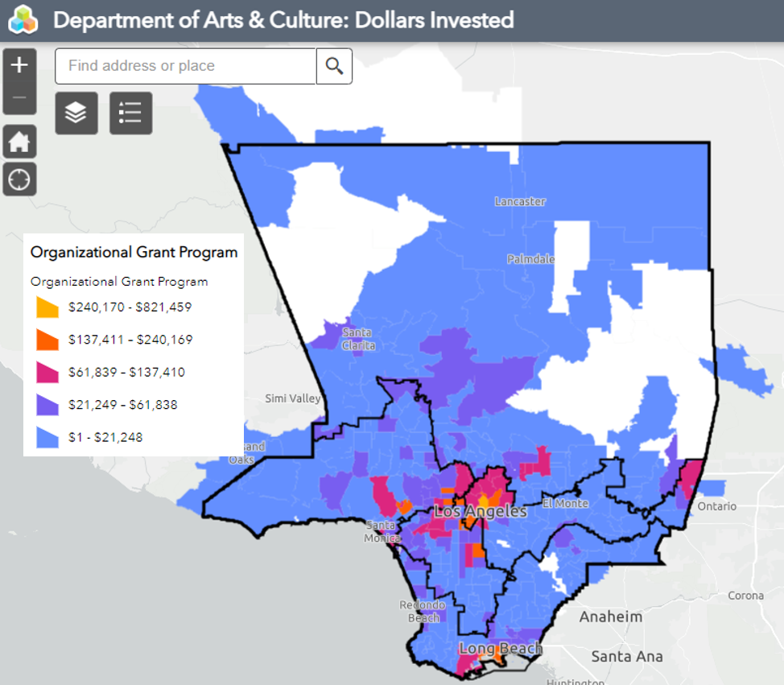Viewport: 784px width, 685px height.
Task: Click the Organizational Grant Program legend title
Action: click(x=134, y=252)
